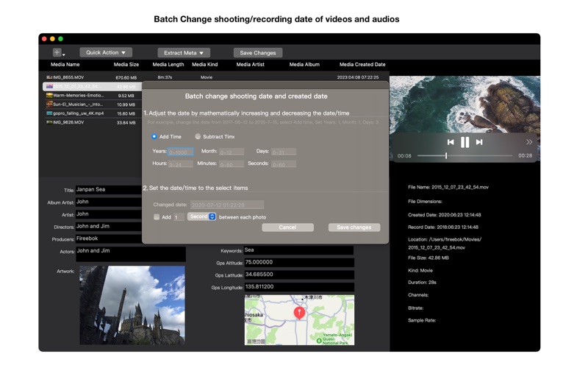
Task: Click the castle artwork thumbnail
Action: [132, 305]
